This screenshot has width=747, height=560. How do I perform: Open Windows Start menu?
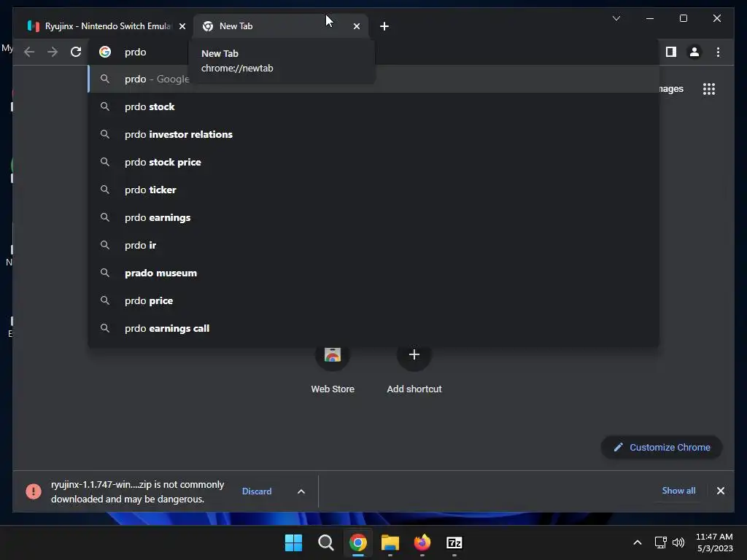(x=293, y=542)
